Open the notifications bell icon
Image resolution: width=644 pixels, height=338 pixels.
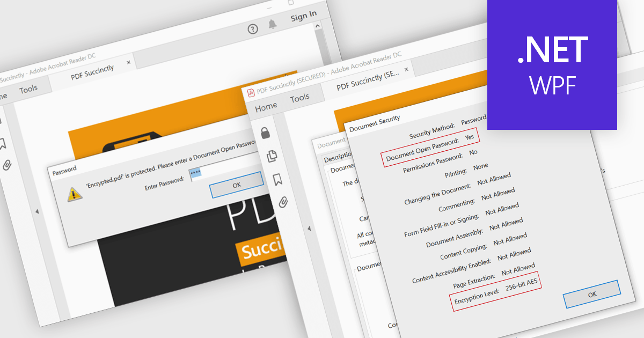tap(273, 24)
